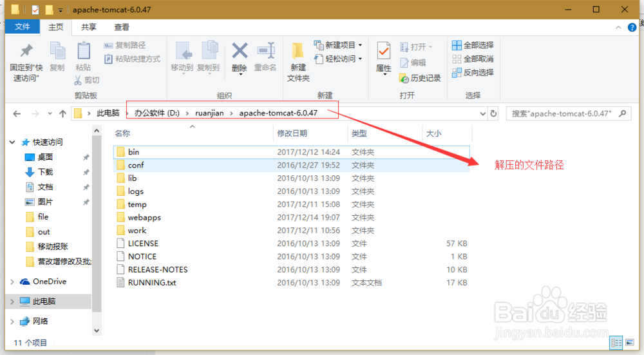Click the Edit (编辑) ribbon button
The height and width of the screenshot is (355, 644).
413,62
